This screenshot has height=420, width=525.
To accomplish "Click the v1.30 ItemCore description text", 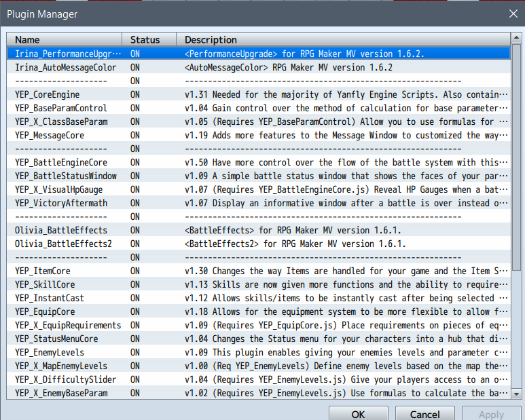I will point(346,271).
